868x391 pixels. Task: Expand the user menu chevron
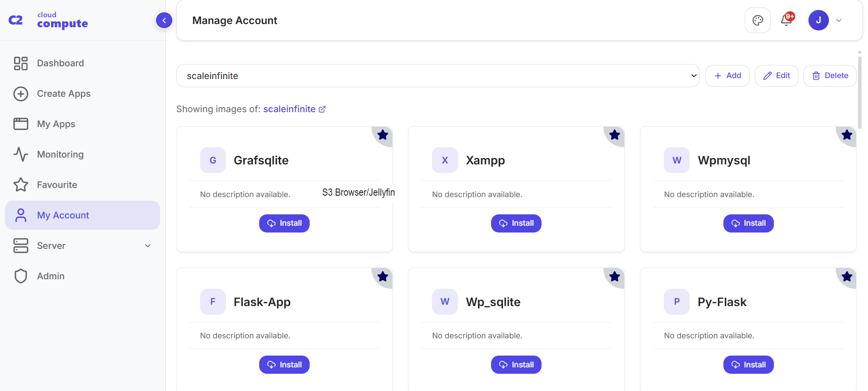[x=839, y=20]
